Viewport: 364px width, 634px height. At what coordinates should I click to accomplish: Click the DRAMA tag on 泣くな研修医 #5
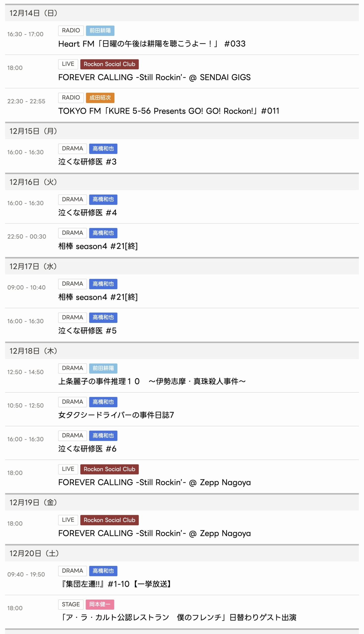[72, 317]
